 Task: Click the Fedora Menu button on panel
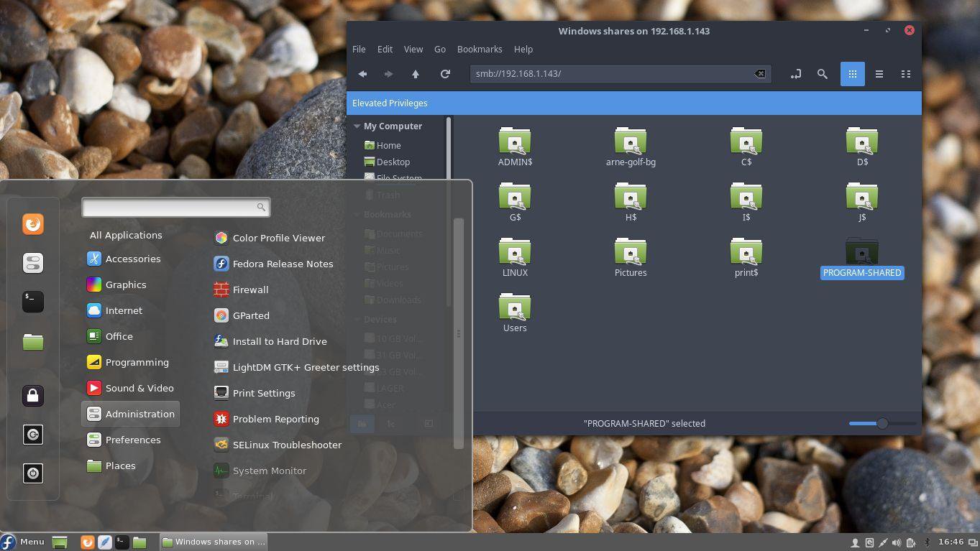click(x=24, y=542)
